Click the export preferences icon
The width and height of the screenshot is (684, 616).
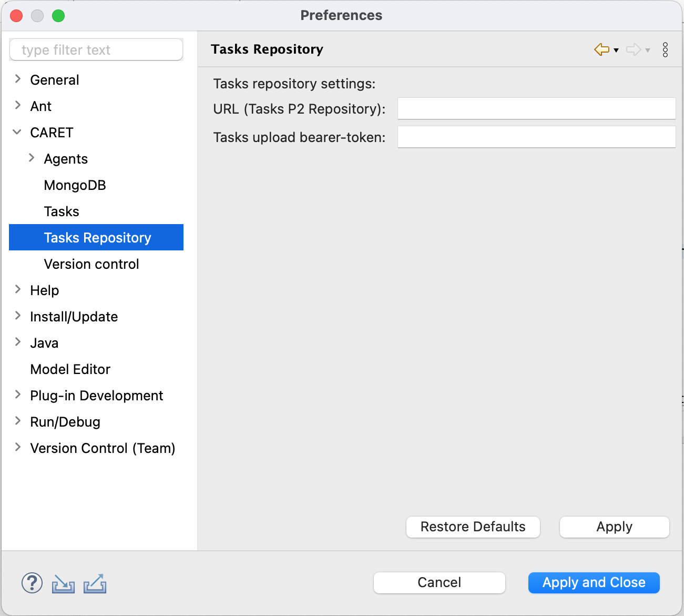pos(95,583)
